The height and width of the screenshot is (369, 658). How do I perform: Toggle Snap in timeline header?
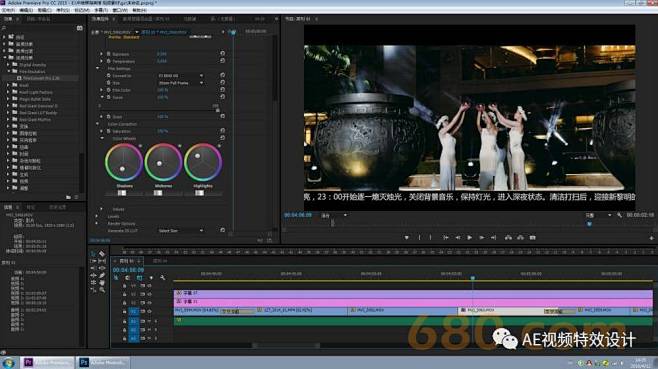pos(128,277)
